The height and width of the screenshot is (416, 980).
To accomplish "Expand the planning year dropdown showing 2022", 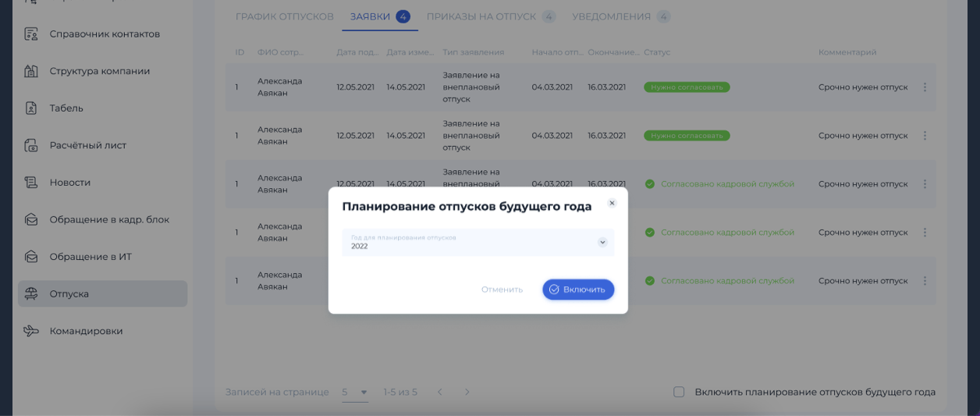I will 602,242.
